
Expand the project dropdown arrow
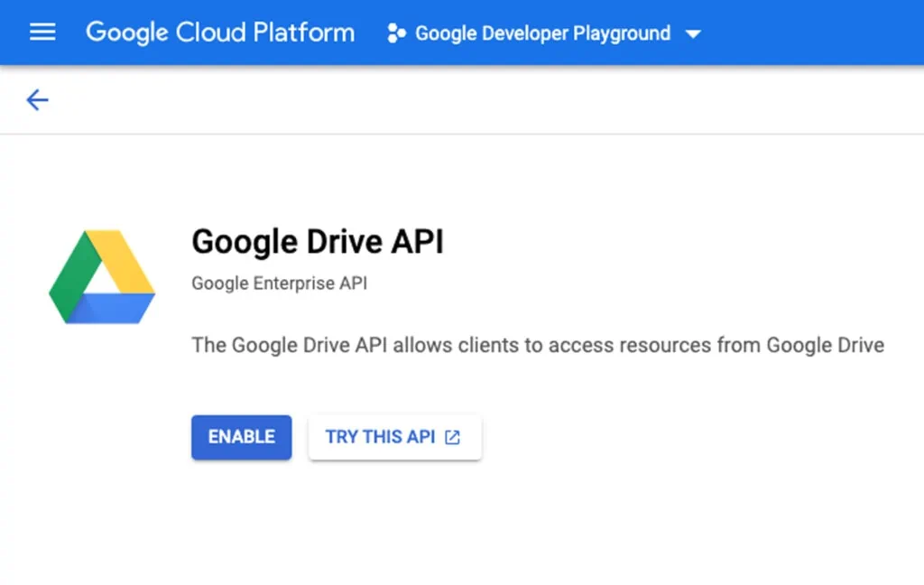(x=694, y=34)
